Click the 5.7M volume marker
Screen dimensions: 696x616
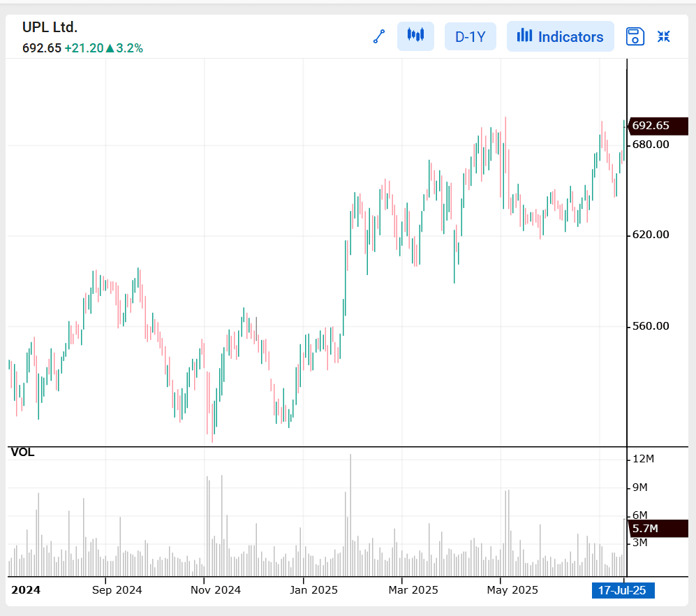pyautogui.click(x=658, y=529)
